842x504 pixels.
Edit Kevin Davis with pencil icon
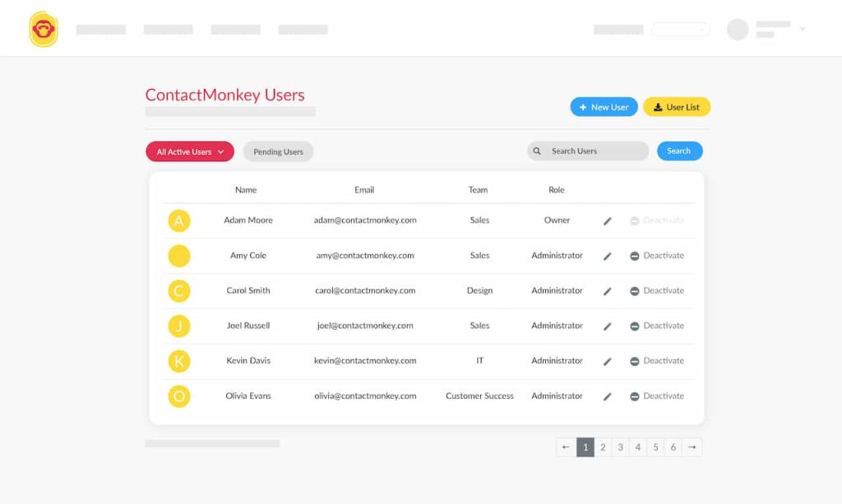click(608, 361)
